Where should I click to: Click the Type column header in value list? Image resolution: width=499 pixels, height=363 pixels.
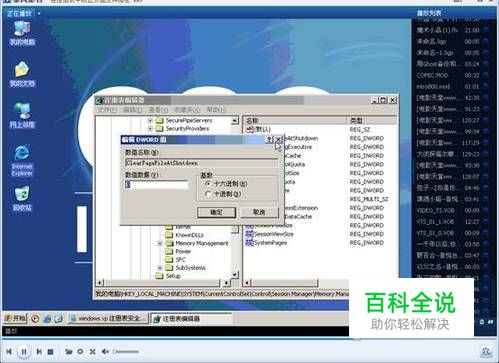372,120
